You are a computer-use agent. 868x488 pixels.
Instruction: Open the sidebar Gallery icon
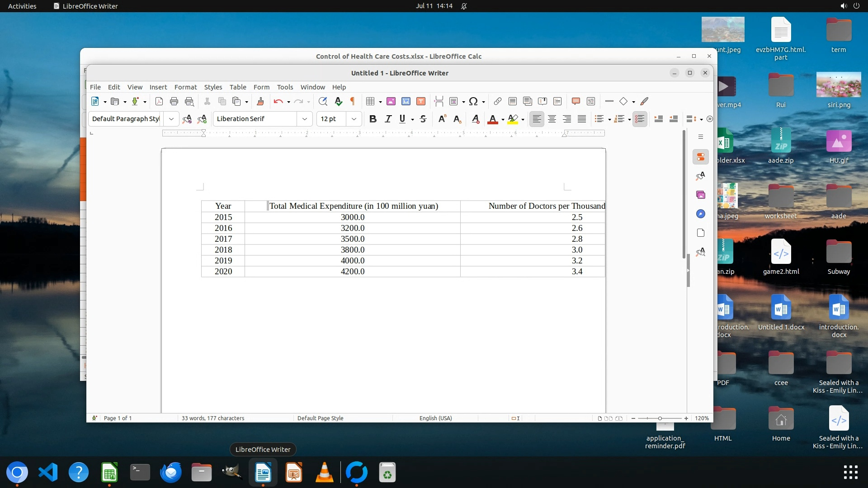(701, 195)
